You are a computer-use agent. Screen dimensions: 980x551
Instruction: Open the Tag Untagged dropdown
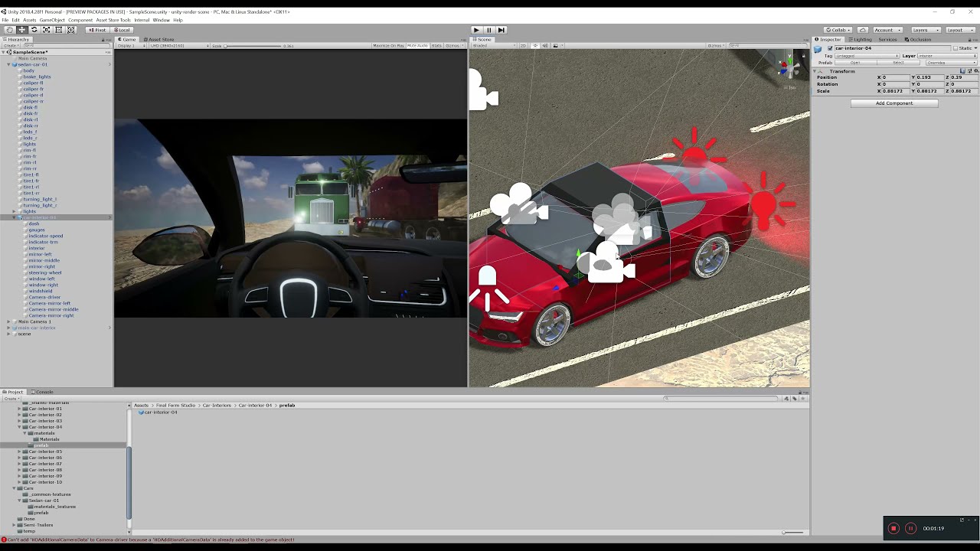(867, 56)
